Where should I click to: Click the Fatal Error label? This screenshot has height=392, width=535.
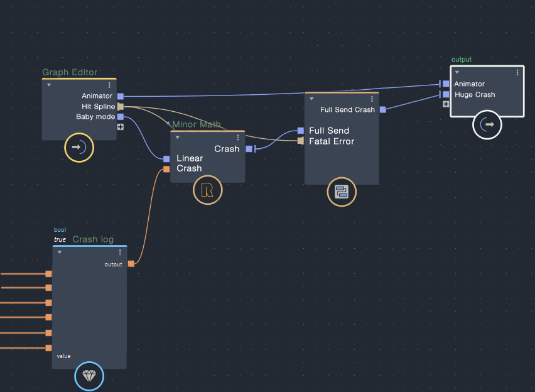point(332,141)
